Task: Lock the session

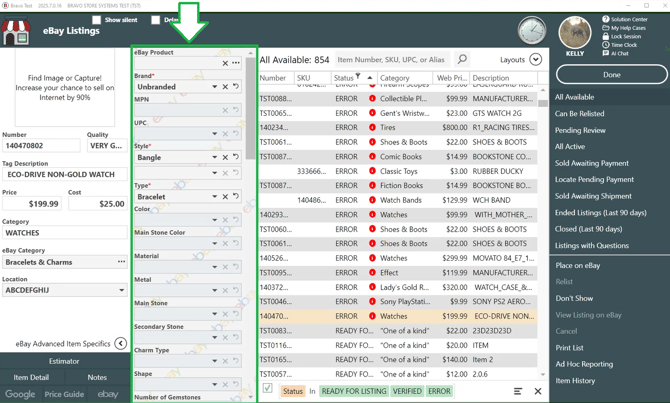Action: click(622, 36)
